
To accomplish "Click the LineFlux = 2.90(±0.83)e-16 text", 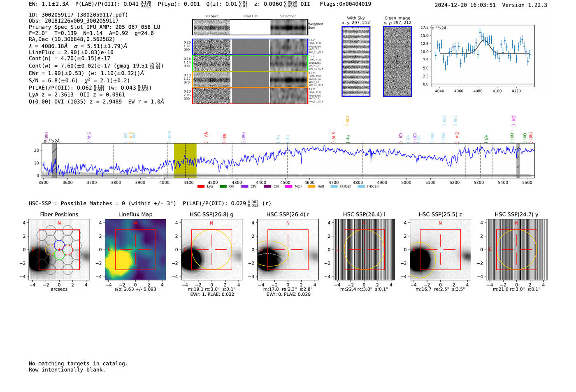I will pos(71,52).
